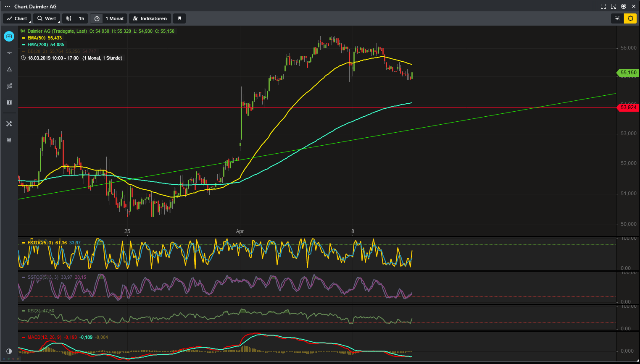Screen dimensions: 640x364
Task: Click the sparkle icon in top right
Action: pyautogui.click(x=617, y=18)
